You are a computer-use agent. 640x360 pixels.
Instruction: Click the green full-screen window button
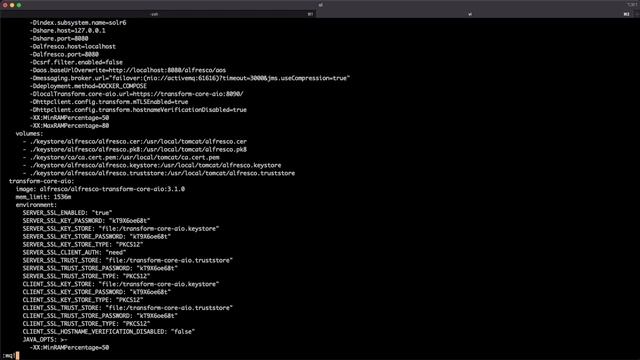[19, 5]
